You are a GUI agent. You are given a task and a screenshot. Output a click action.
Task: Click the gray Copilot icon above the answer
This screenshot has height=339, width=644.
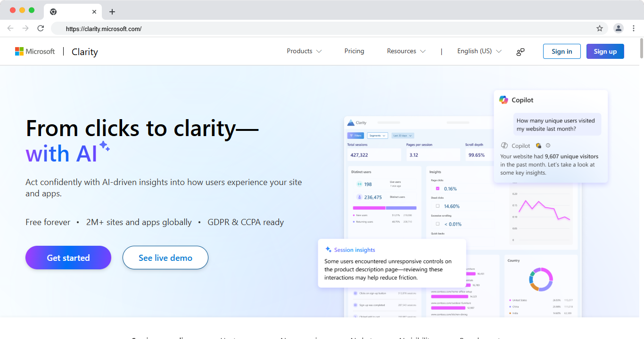[504, 145]
